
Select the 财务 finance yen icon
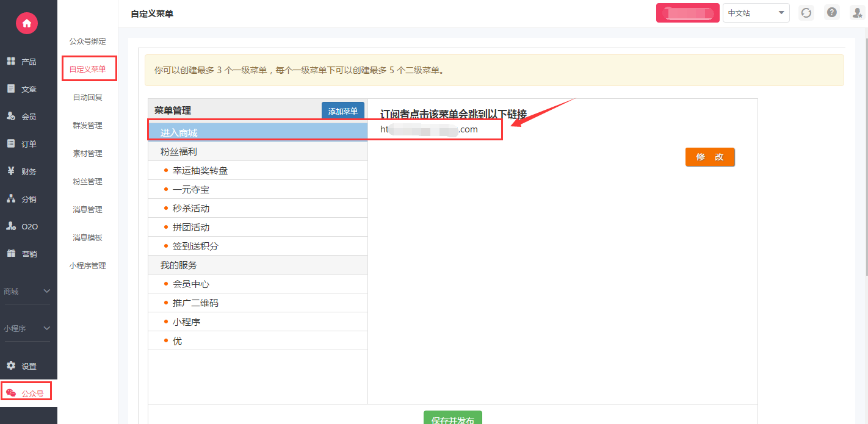[x=11, y=171]
